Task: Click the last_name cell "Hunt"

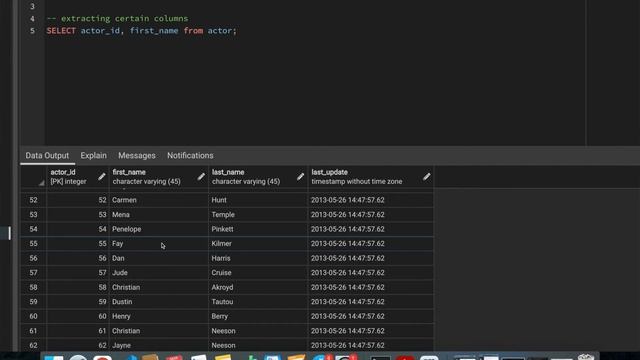Action: click(x=258, y=200)
